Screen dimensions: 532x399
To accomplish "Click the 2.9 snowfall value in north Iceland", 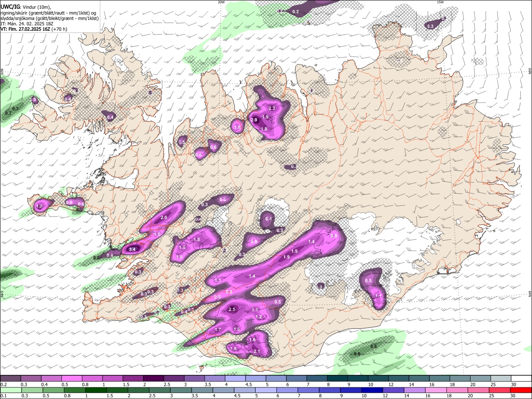I will pyautogui.click(x=254, y=120).
